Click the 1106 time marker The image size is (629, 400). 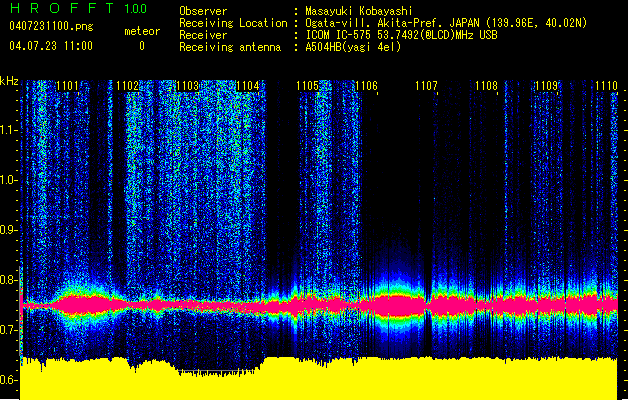367,86
